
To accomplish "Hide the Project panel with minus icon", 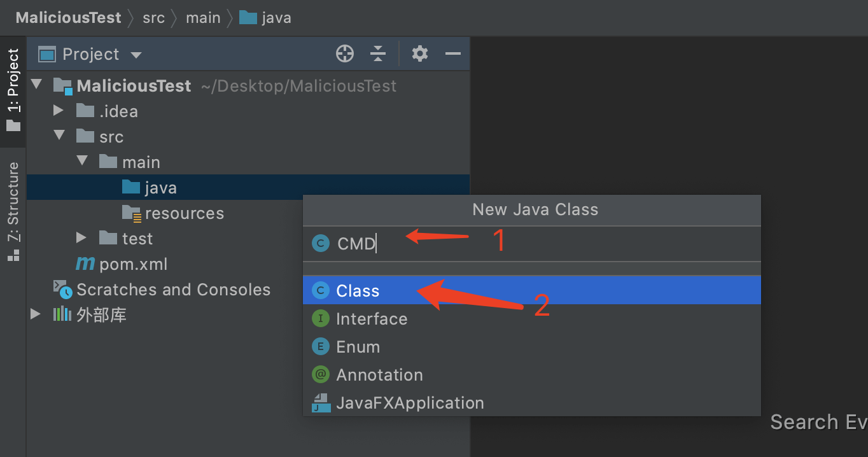I will tap(452, 54).
